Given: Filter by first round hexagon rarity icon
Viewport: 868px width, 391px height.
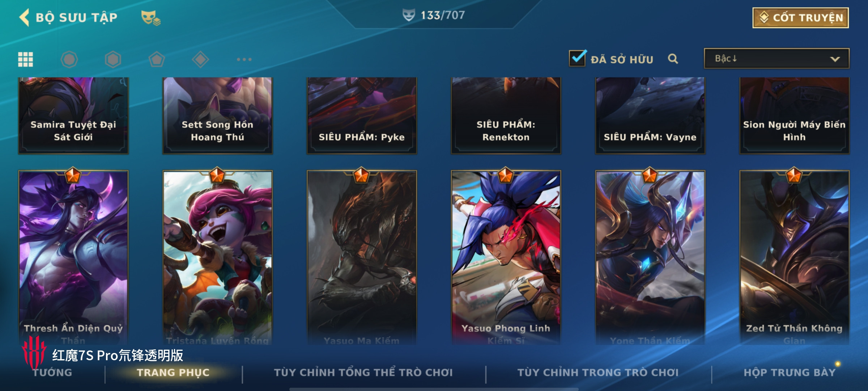Looking at the screenshot, I should [69, 59].
